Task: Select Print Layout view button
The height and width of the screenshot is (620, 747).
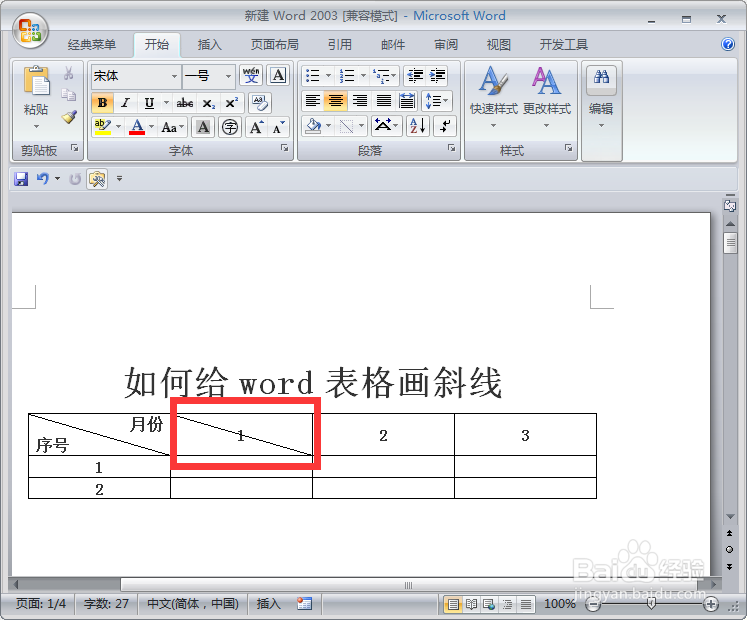Action: tap(453, 605)
